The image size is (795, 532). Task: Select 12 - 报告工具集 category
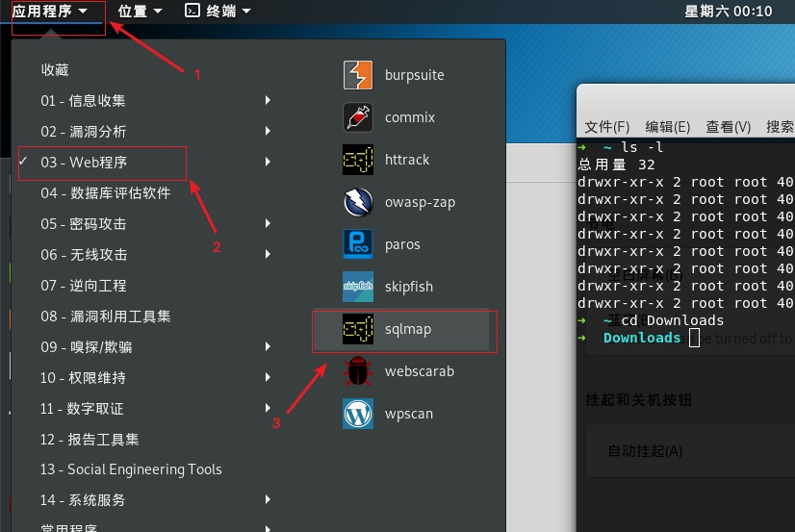pyautogui.click(x=90, y=440)
